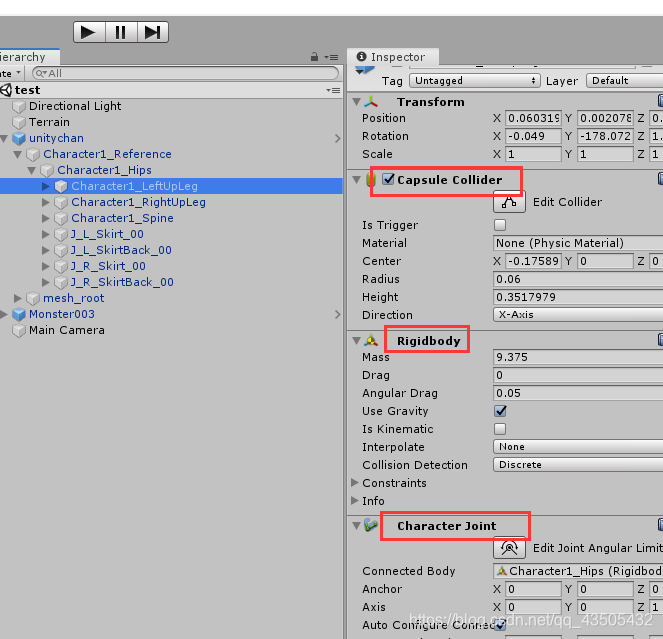Image resolution: width=663 pixels, height=639 pixels.
Task: Switch to the Inspector tab
Action: click(x=393, y=57)
